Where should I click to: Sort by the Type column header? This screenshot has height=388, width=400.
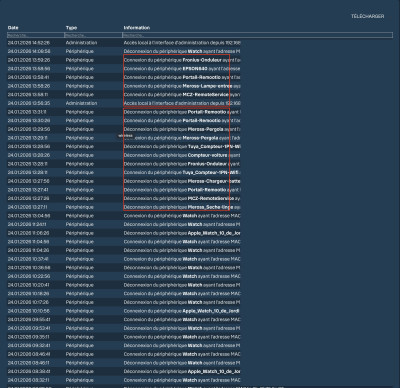[x=71, y=28]
